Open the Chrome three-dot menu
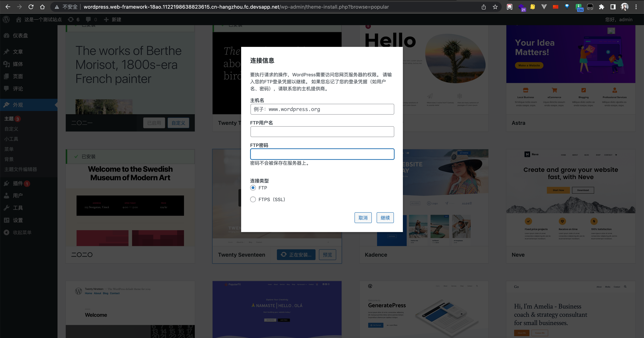The height and width of the screenshot is (338, 644). pyautogui.click(x=636, y=7)
